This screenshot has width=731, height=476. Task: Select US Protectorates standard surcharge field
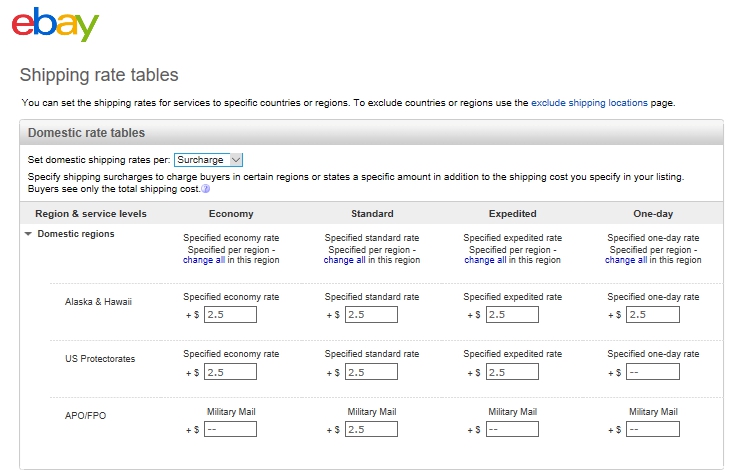pos(371,372)
